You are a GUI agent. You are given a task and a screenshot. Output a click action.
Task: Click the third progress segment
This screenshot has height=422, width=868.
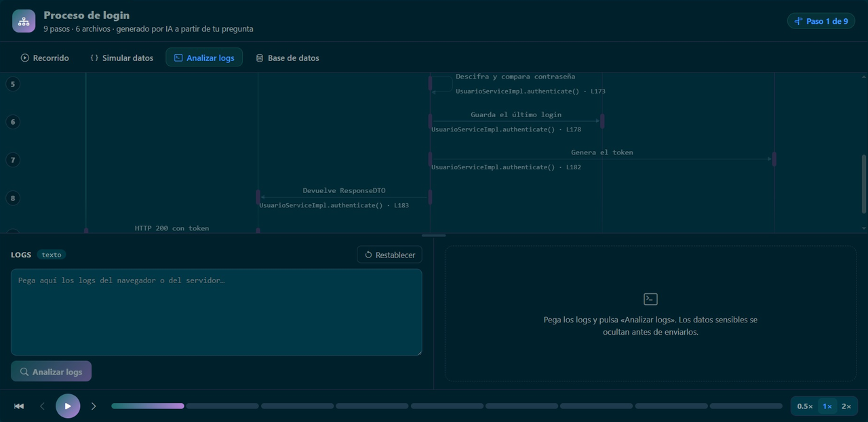tap(297, 406)
